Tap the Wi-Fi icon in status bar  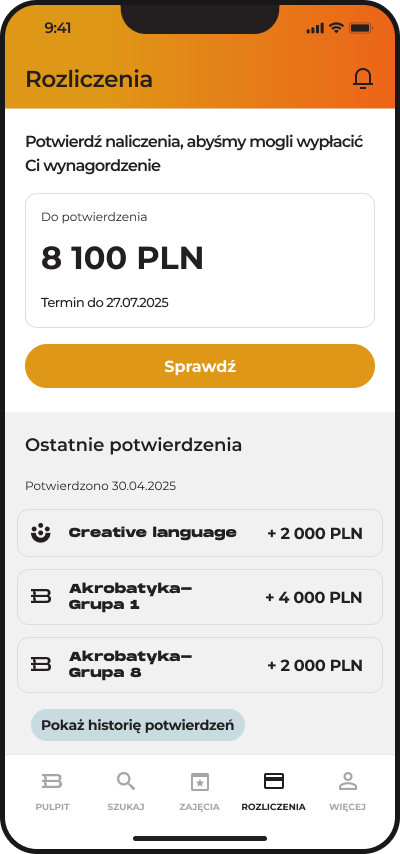[337, 27]
